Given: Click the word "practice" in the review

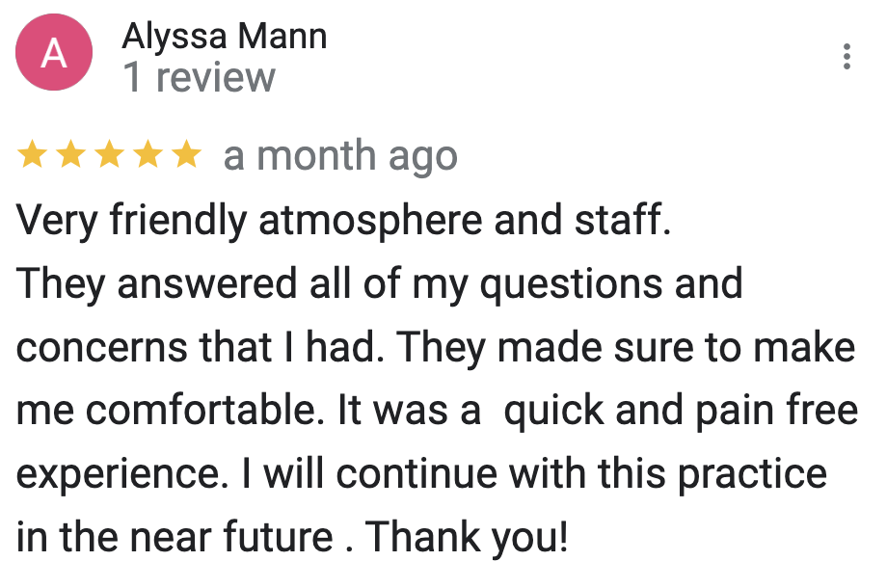Looking at the screenshot, I should click(x=753, y=475).
